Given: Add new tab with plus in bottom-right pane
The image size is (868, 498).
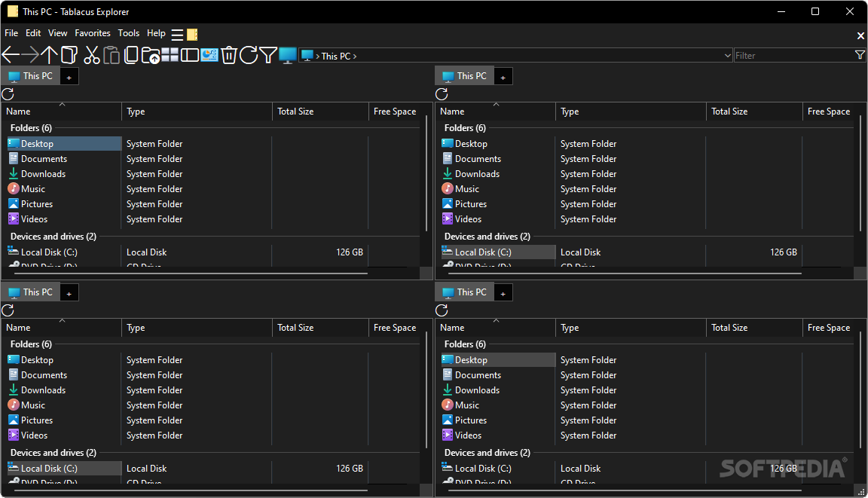Looking at the screenshot, I should tap(503, 294).
